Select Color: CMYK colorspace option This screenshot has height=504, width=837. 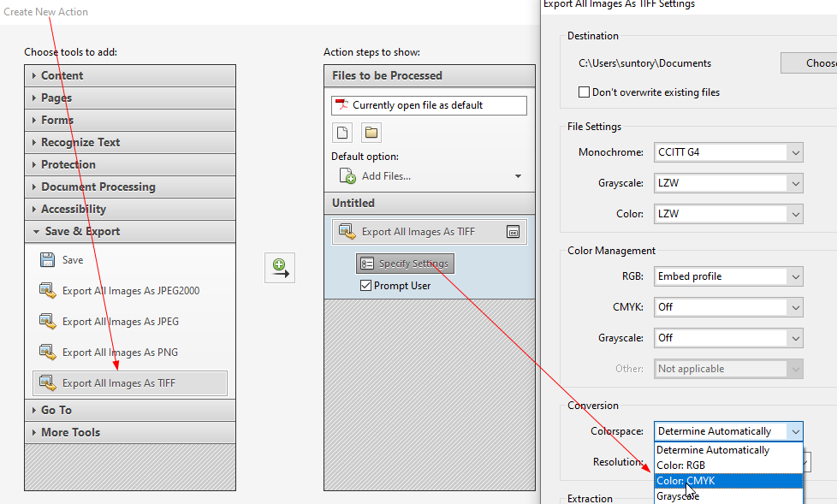point(728,481)
